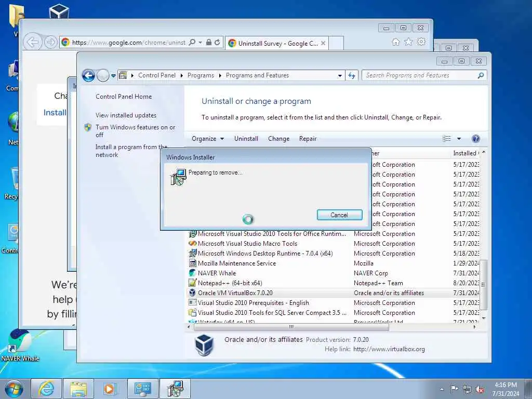This screenshot has width=532, height=399.
Task: Select Visual Studio 2010 Tools for SQL Server Compact
Action: pos(272,312)
